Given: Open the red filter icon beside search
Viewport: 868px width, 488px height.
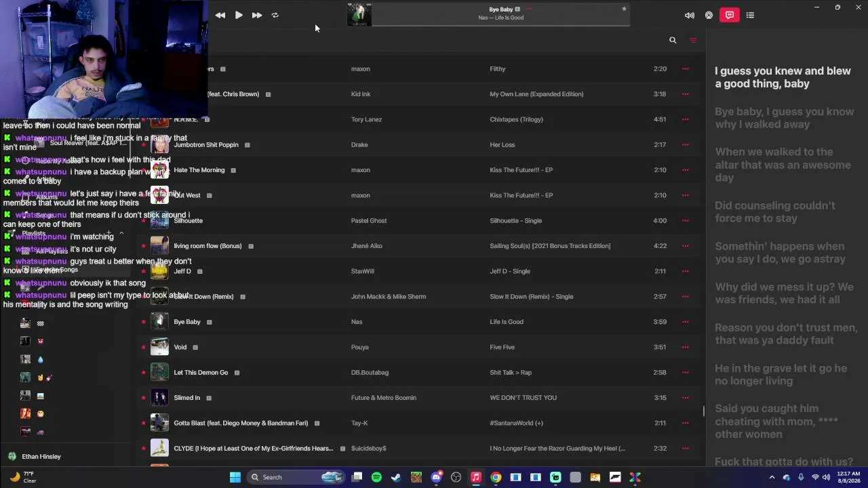Looking at the screenshot, I should (x=693, y=40).
